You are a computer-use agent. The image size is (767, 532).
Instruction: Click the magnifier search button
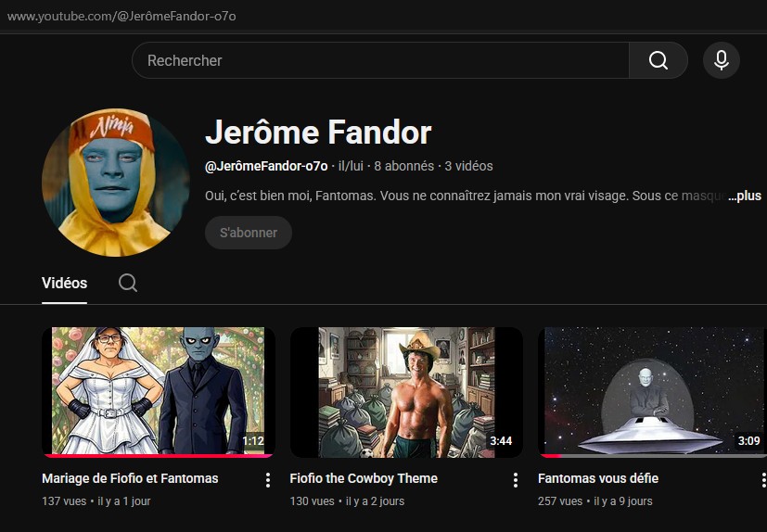click(658, 60)
